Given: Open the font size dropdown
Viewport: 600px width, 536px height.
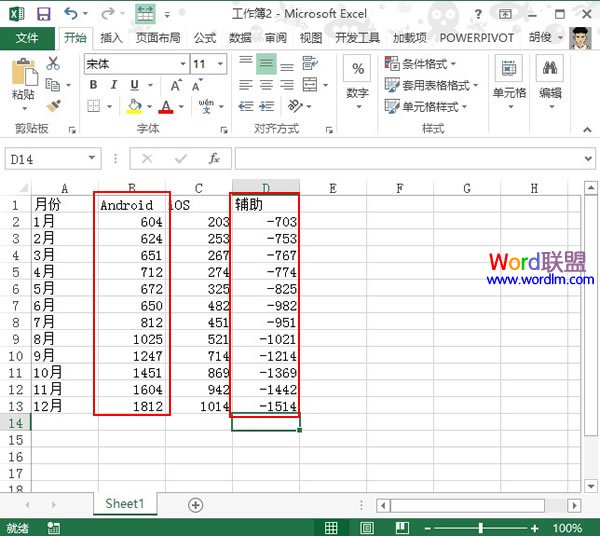Looking at the screenshot, I should pos(220,64).
